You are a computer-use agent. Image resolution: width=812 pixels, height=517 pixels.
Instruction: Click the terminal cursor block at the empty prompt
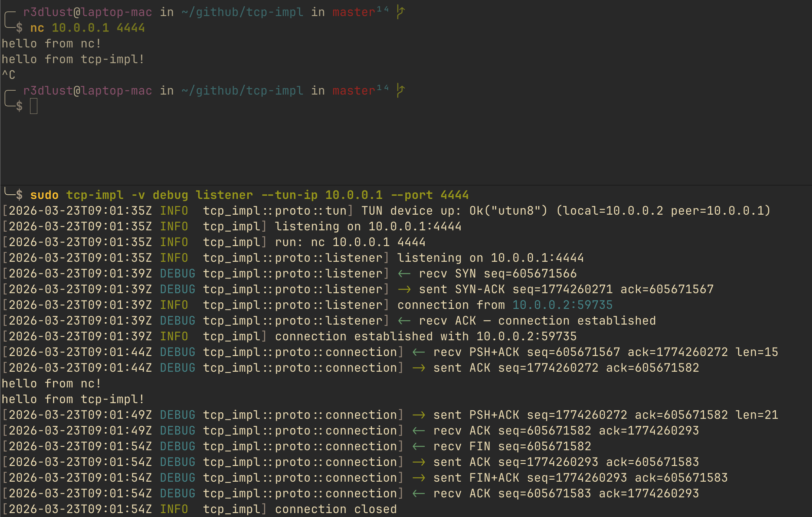pos(34,106)
